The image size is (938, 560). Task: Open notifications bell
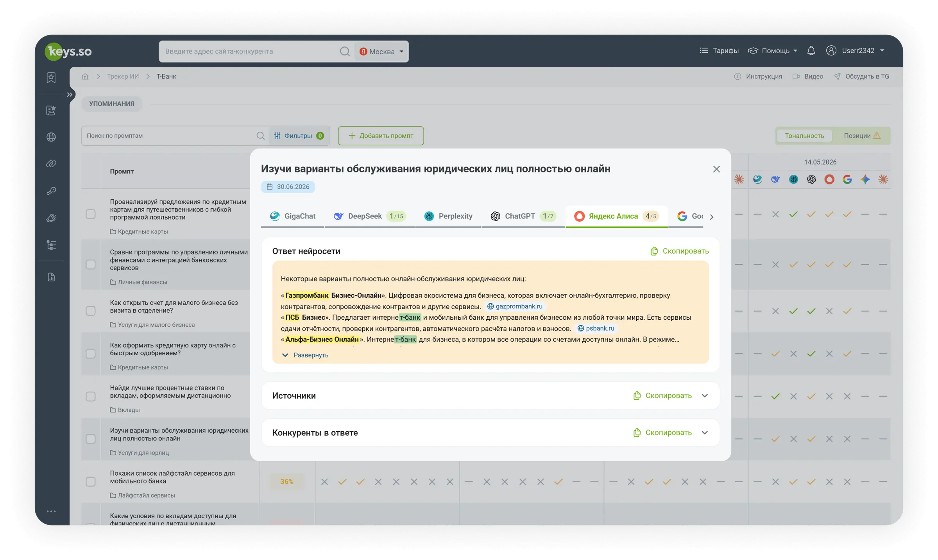point(811,51)
